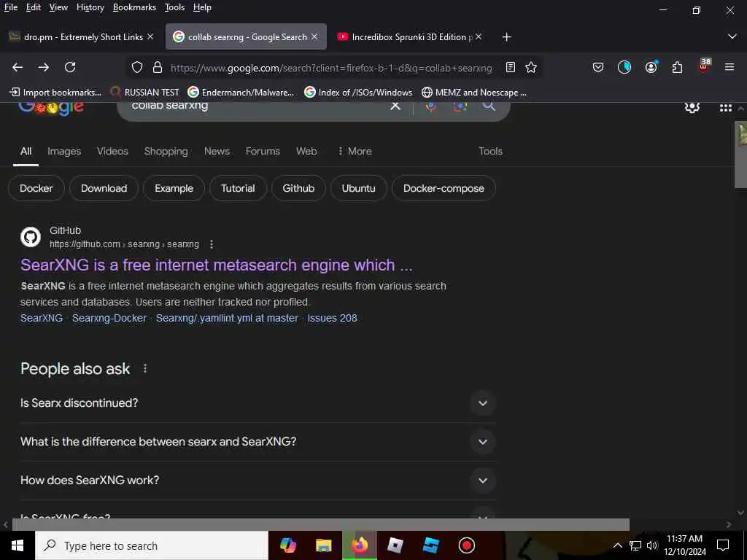Screen dimensions: 747x560
Task: Open the GitHub result's three-dot menu
Action: coord(212,244)
